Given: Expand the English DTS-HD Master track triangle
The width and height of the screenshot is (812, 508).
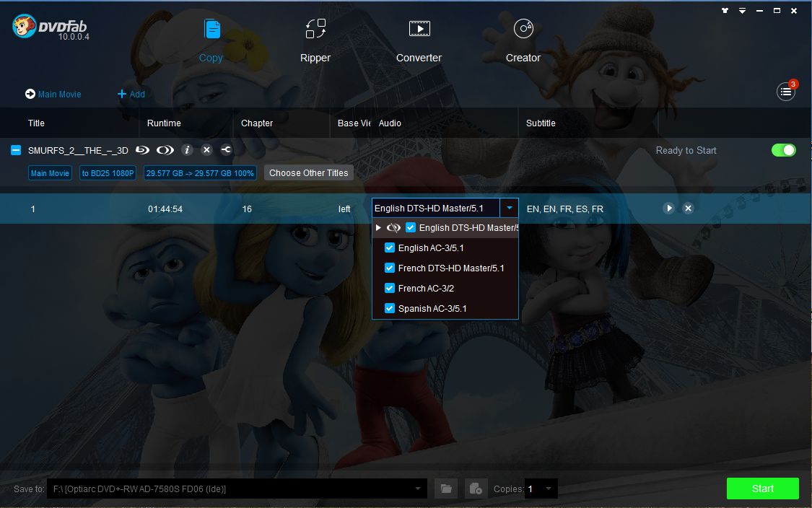Looking at the screenshot, I should tap(378, 228).
